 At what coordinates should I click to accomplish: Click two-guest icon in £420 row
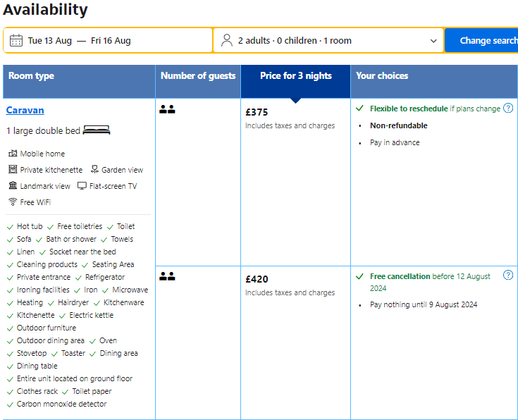point(167,276)
